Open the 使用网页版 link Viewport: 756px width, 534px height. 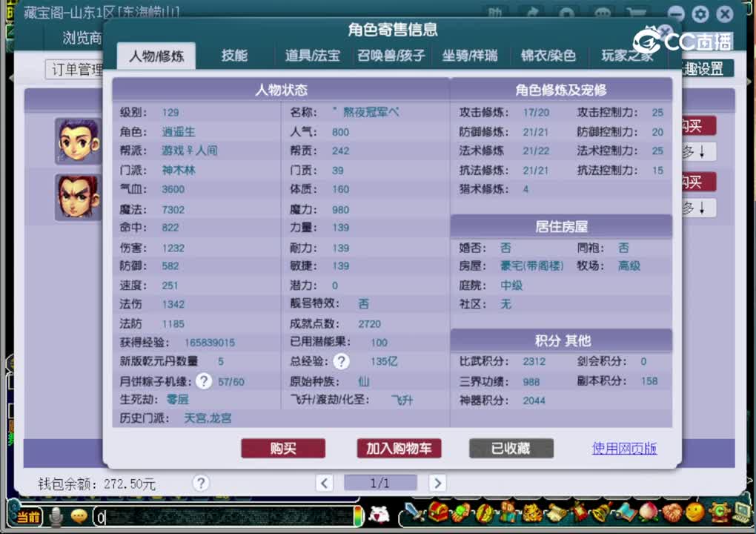(x=624, y=448)
